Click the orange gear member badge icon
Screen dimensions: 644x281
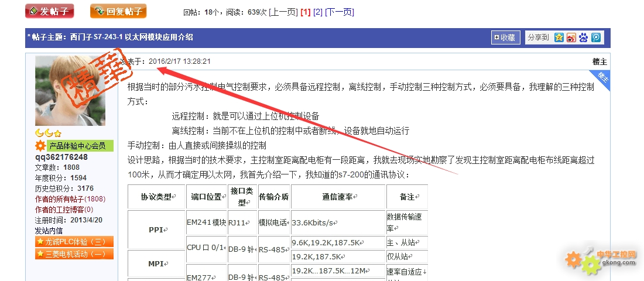(40, 145)
